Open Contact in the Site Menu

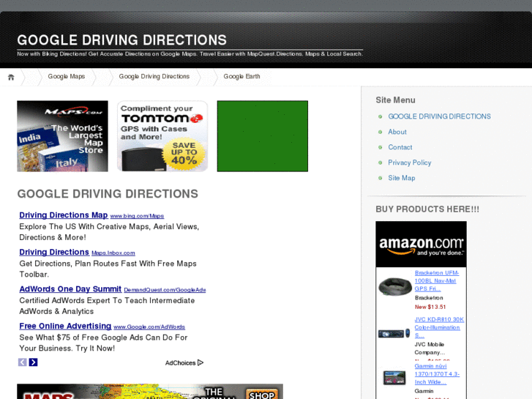(x=400, y=147)
